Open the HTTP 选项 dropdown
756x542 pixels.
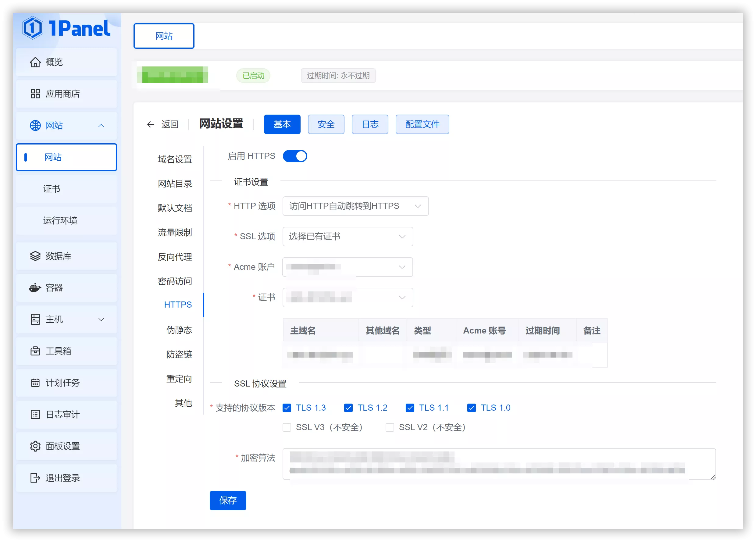coord(355,206)
